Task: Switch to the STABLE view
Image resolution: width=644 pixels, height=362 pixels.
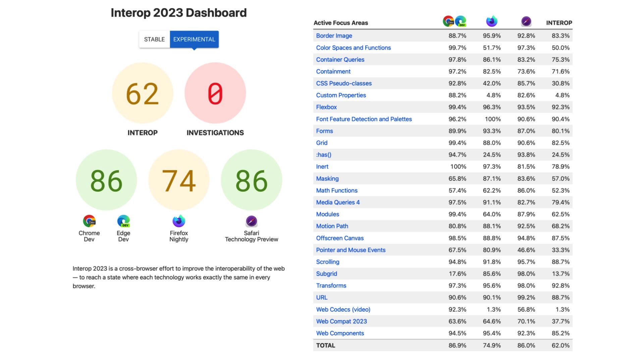Action: (x=154, y=39)
